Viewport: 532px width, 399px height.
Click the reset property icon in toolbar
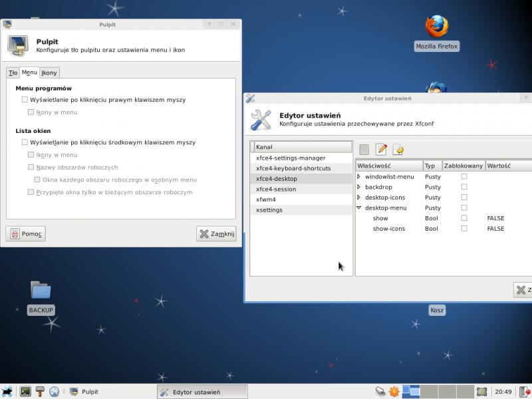pyautogui.click(x=398, y=150)
